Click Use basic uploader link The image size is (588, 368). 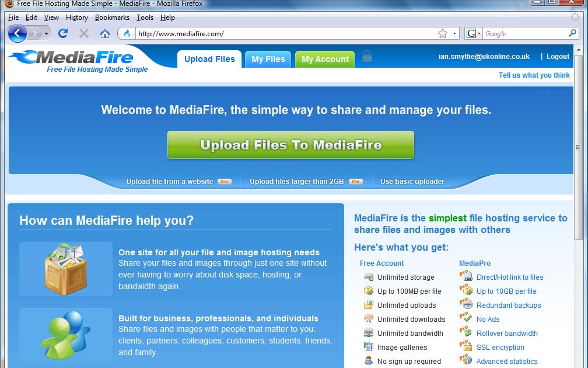pos(412,181)
